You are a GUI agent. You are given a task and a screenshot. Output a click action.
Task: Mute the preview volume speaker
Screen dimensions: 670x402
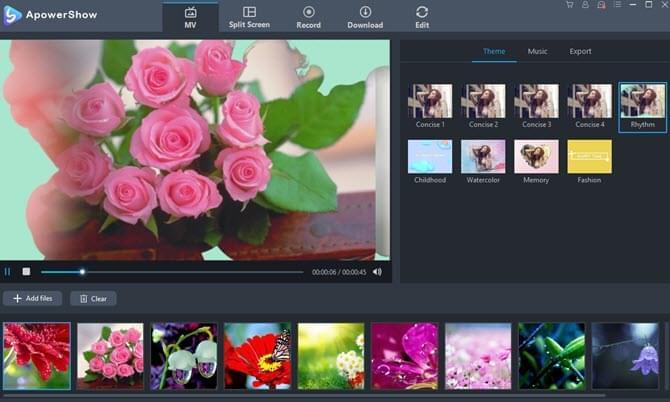coord(377,271)
